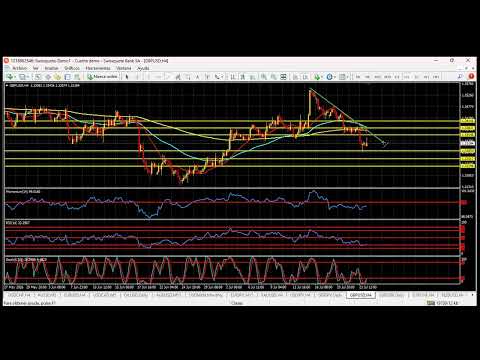Open the Ayuda menu
Viewport: 480px width, 360px height.
(x=143, y=68)
